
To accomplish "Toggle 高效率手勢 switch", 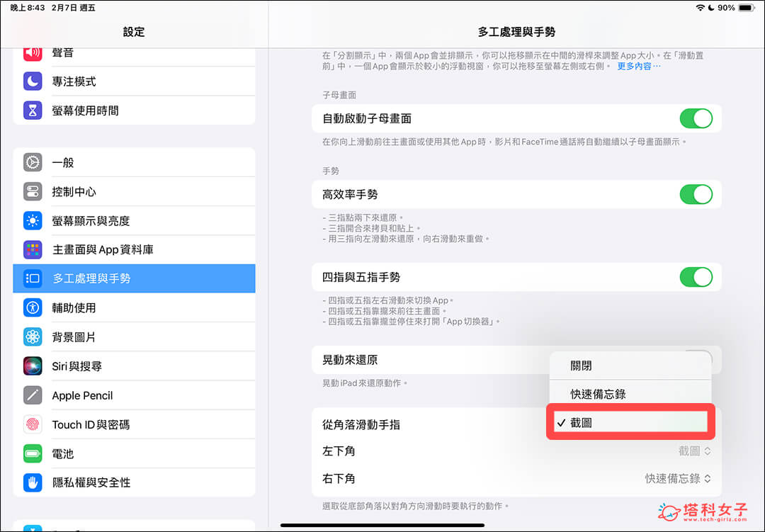I will click(x=696, y=194).
